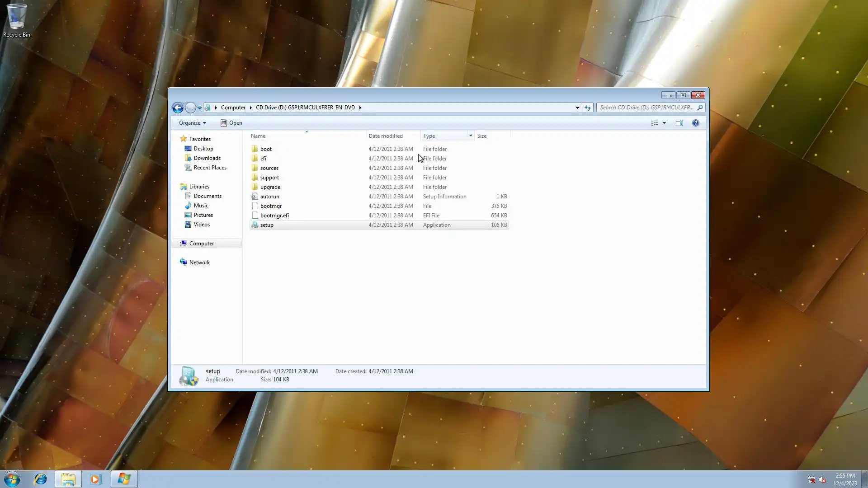Select the setup application file
This screenshot has height=488, width=868.
[x=267, y=225]
